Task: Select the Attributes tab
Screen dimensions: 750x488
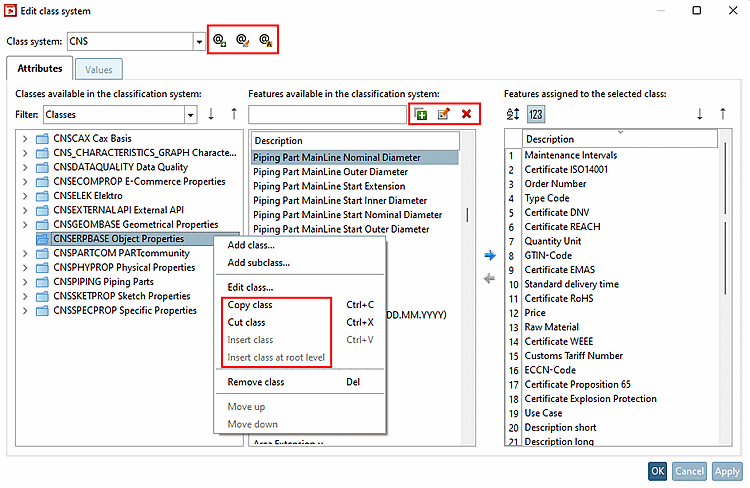Action: [x=40, y=68]
